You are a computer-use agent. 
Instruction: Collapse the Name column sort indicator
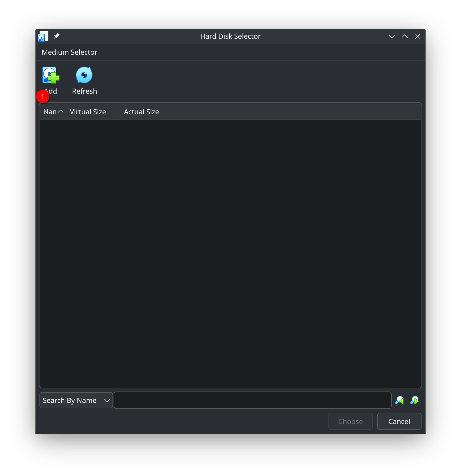pyautogui.click(x=61, y=111)
